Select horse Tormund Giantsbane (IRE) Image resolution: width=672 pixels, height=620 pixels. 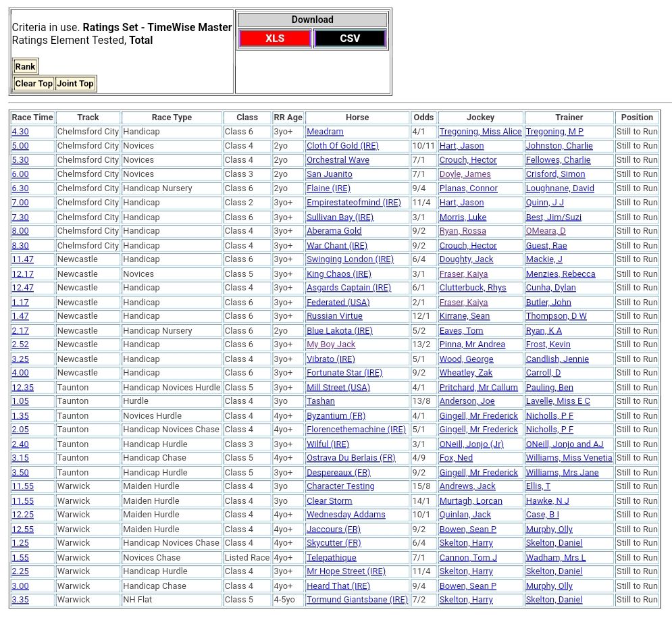tap(357, 600)
